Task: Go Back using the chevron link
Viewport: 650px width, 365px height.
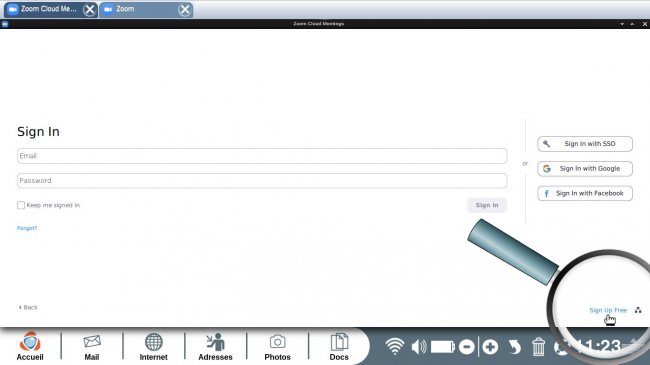Action: point(28,307)
